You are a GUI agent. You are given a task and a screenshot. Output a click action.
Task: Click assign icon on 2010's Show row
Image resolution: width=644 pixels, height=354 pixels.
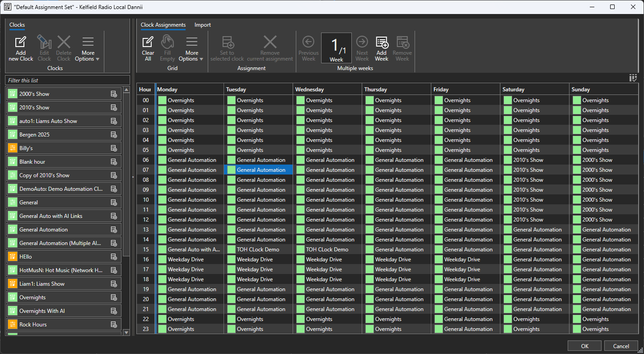[114, 108]
